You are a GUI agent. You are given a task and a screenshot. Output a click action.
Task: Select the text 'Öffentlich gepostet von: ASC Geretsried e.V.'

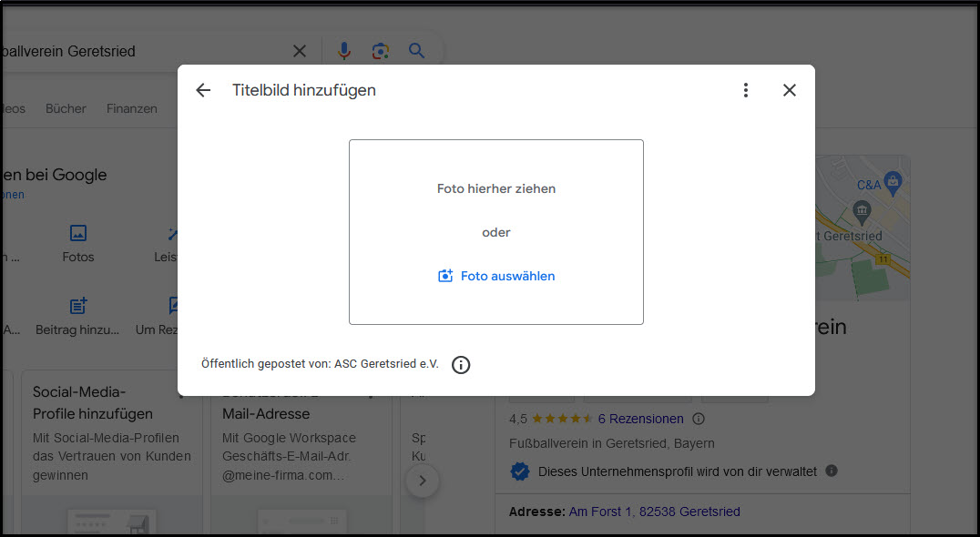[320, 364]
